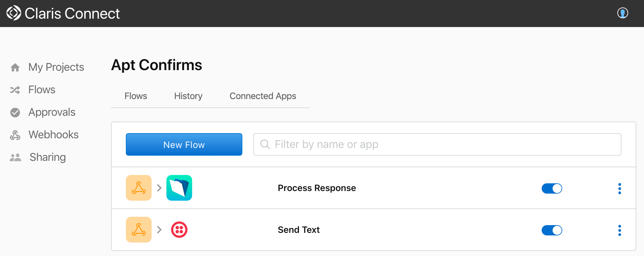Screen dimensions: 644x256
Task: Open the user account profile icon
Action: [x=622, y=13]
